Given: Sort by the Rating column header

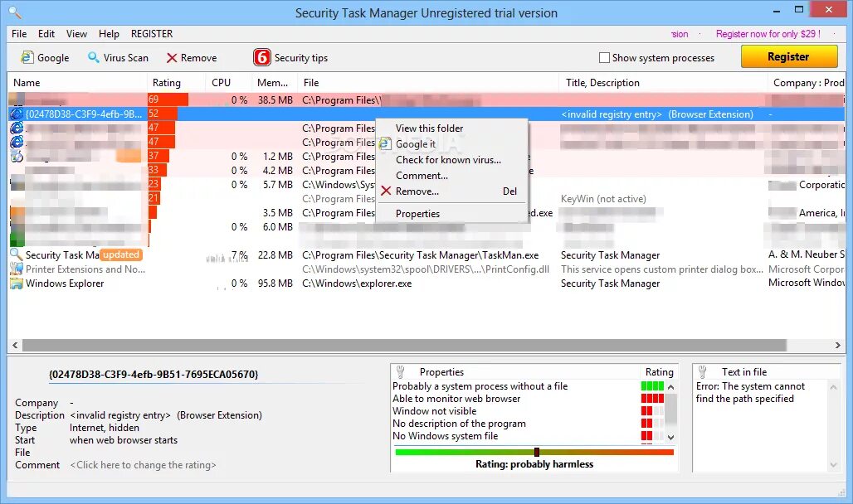Looking at the screenshot, I should point(176,83).
